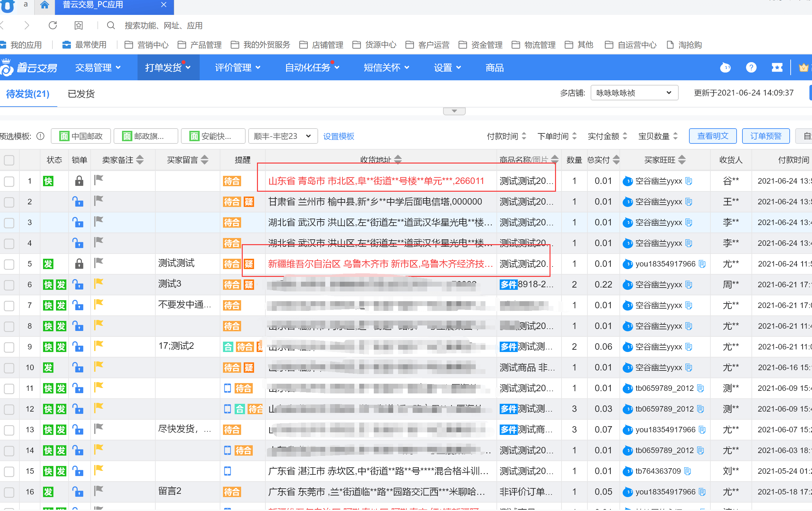Click the home icon tab
Screen dimensions: 812x511
(x=44, y=5)
